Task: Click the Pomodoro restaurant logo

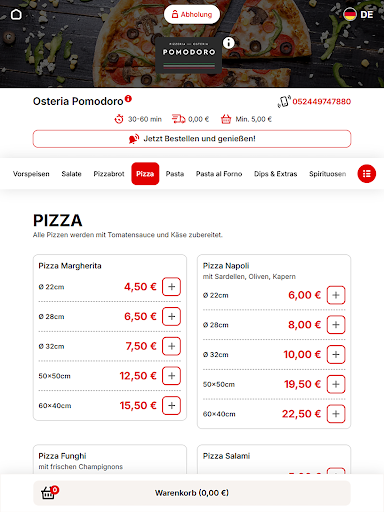Action: click(x=189, y=55)
